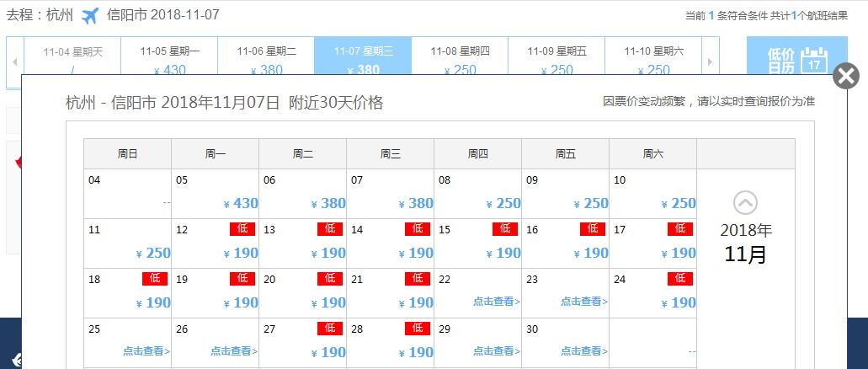Select the 11-05 Monday date tab
868x369 pixels.
coord(169,56)
